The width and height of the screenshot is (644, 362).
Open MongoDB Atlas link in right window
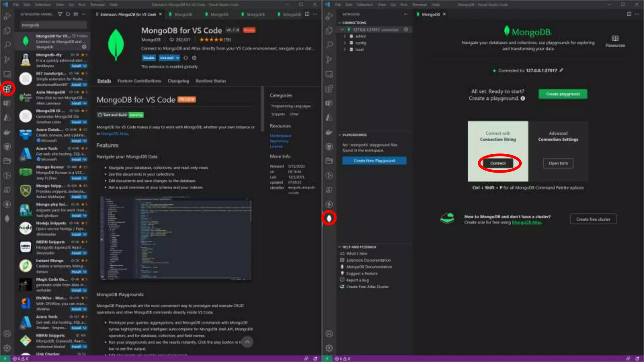pos(527,222)
